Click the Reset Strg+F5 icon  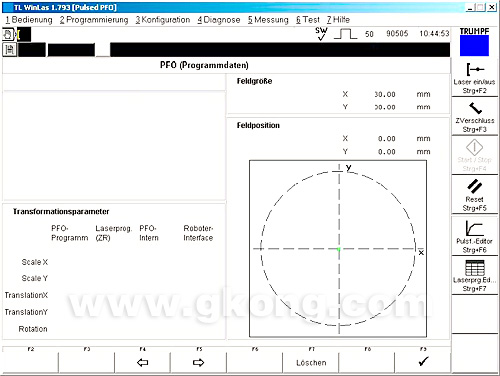474,186
